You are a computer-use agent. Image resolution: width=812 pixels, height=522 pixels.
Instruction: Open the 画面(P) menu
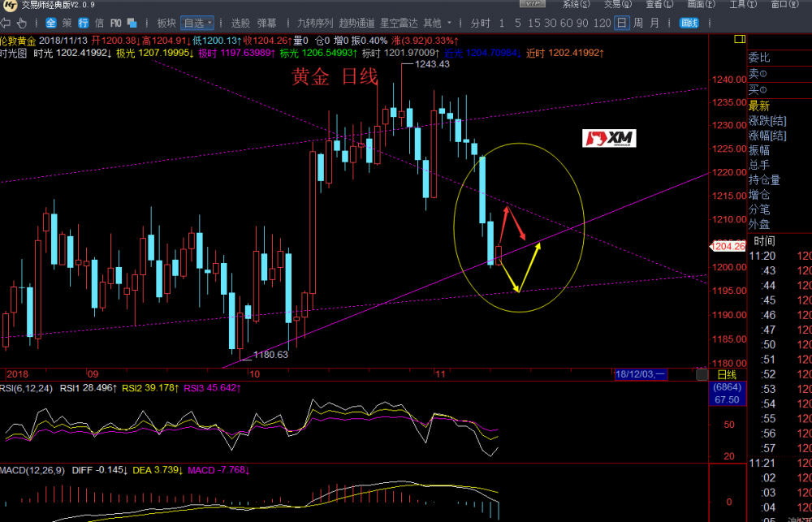[x=701, y=5]
